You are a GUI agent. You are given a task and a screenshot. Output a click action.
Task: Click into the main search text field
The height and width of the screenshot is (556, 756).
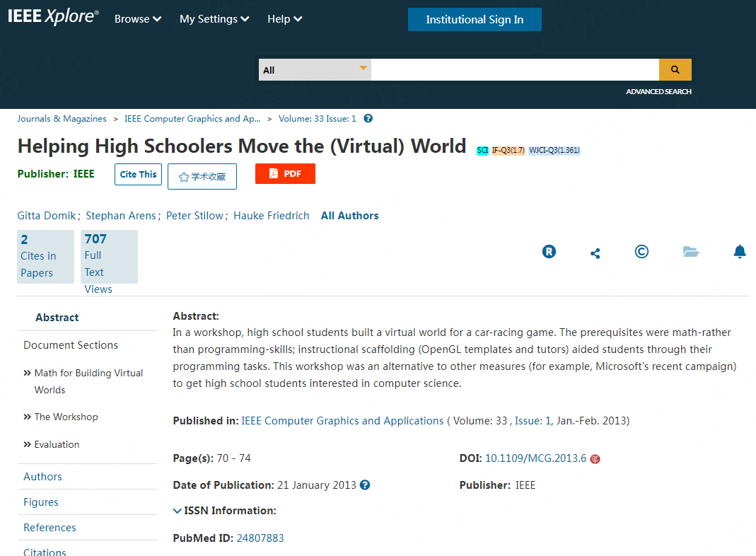tap(514, 70)
